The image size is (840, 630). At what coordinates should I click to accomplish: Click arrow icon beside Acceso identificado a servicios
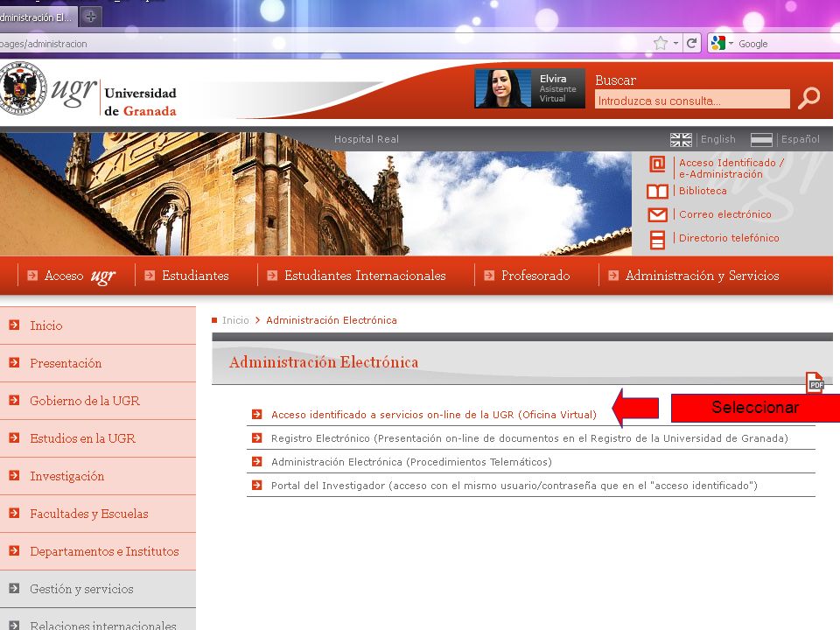(x=257, y=414)
